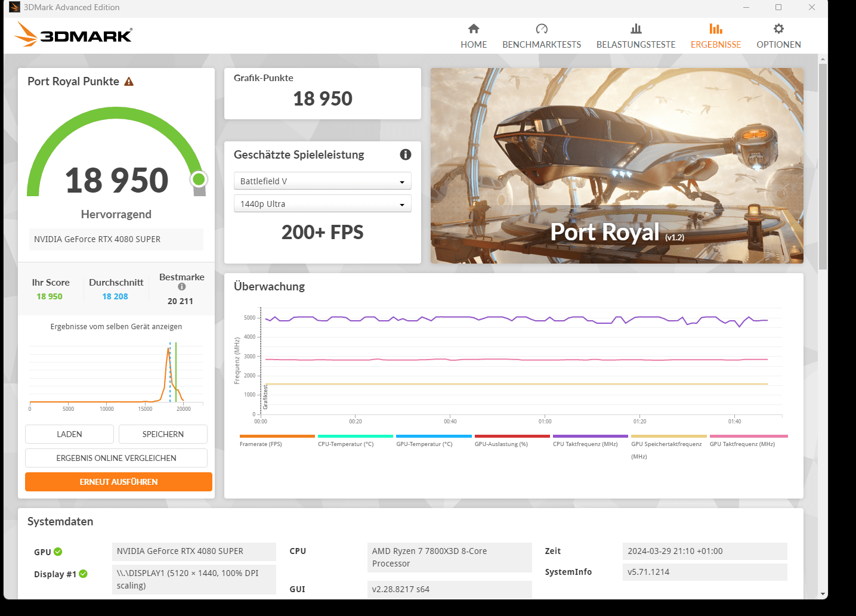Click the scrollbar down arrow
The height and width of the screenshot is (616, 856).
tap(823, 594)
